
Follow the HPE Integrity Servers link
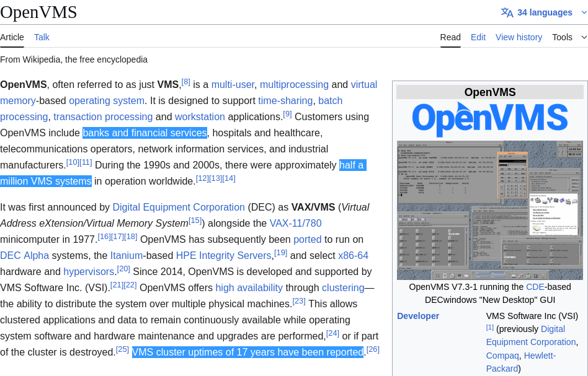point(223,256)
